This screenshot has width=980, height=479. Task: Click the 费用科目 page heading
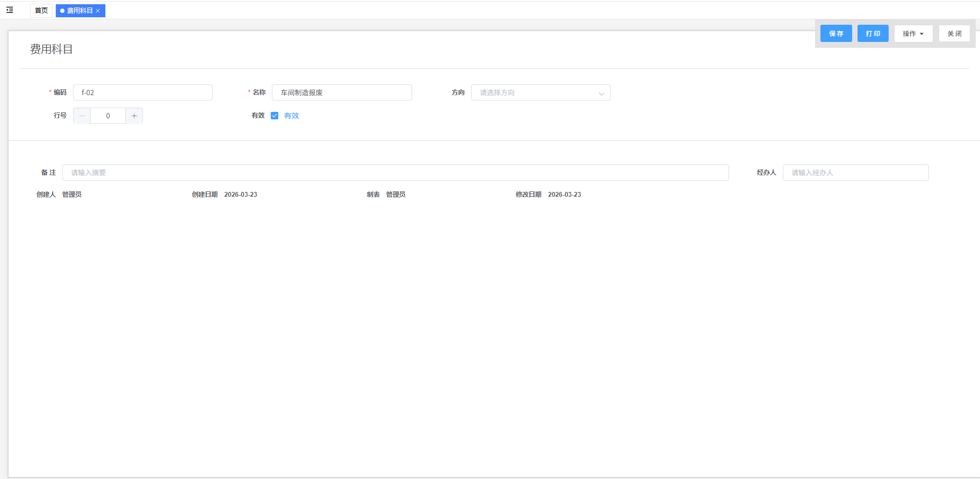pyautogui.click(x=52, y=49)
